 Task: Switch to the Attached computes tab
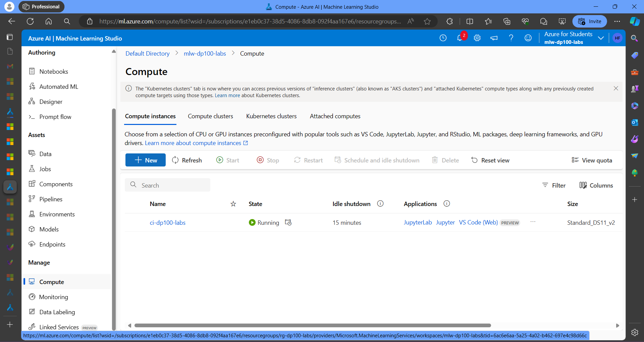click(x=335, y=116)
